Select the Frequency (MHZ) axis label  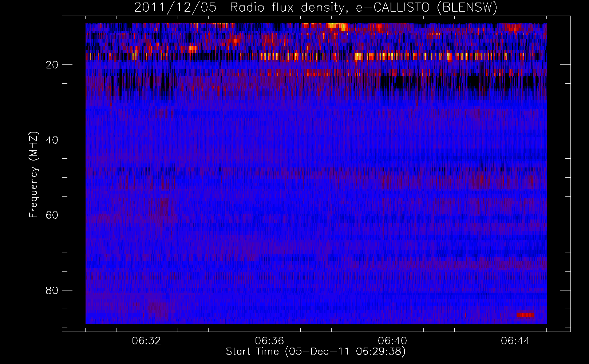[33, 175]
